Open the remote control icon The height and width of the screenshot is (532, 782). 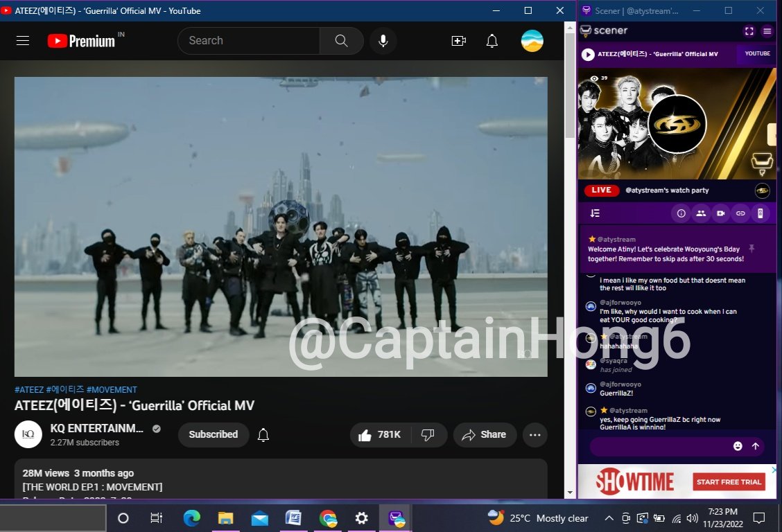(760, 213)
